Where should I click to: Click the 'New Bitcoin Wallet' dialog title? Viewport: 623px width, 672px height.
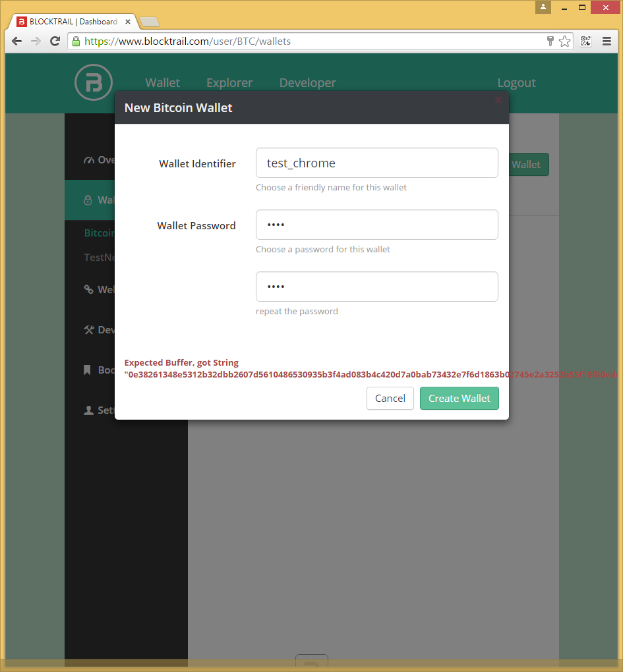pos(179,107)
